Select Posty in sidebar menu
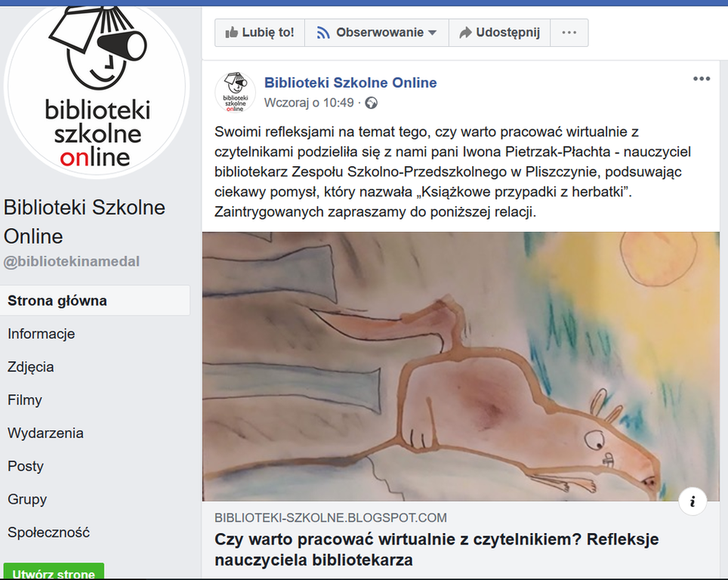 click(x=26, y=466)
